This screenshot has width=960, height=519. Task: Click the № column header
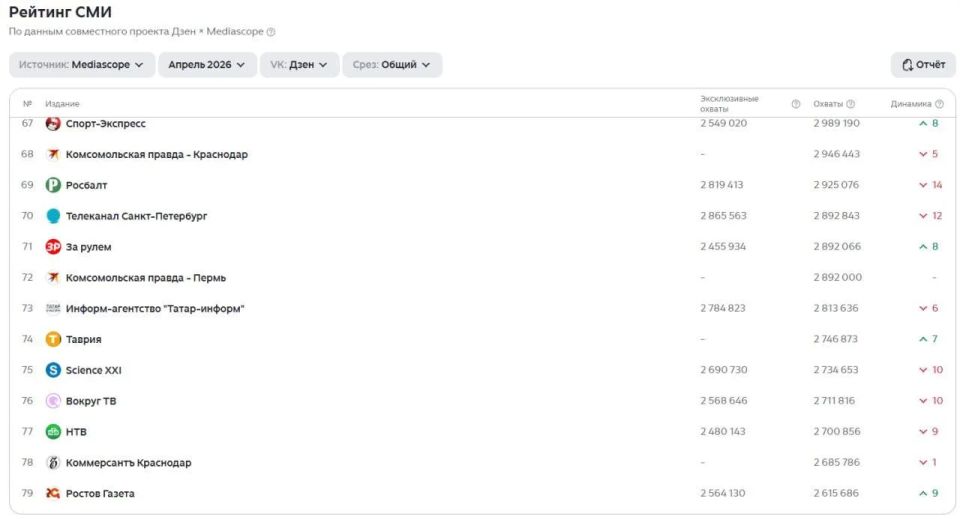click(x=28, y=104)
